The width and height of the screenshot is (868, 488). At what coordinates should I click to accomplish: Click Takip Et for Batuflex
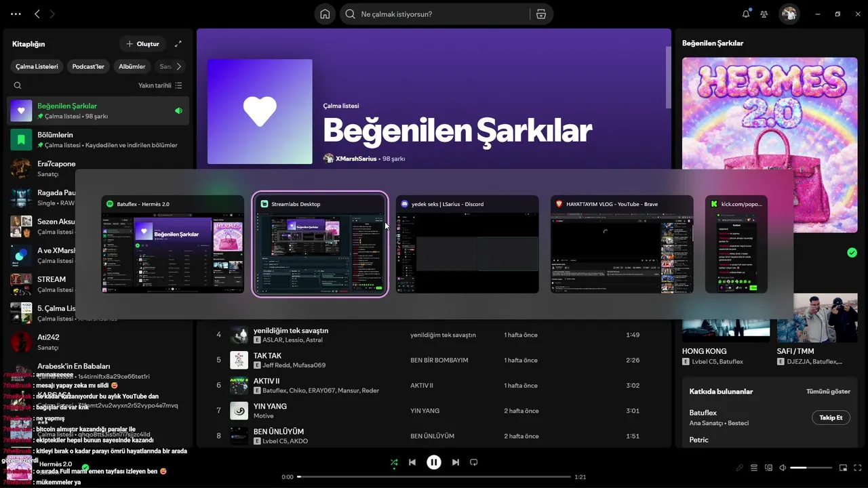[x=831, y=418]
